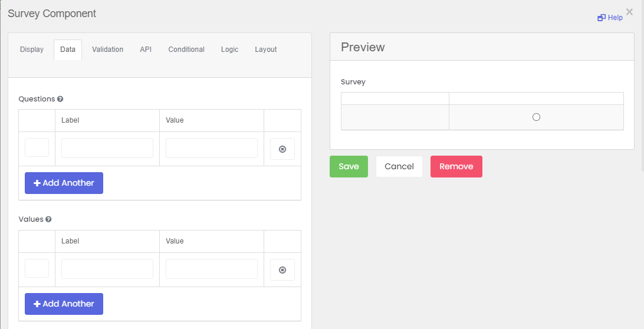Remove the Questions row with the x icon

[x=282, y=149]
